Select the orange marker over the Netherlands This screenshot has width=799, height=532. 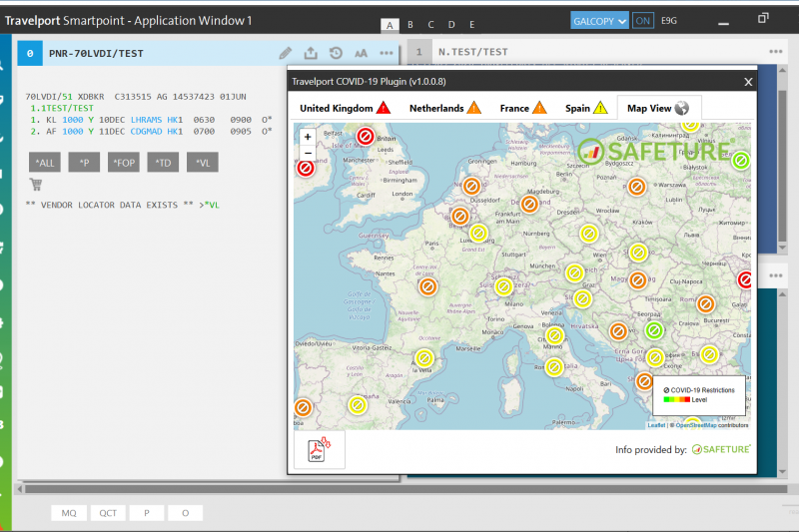(x=471, y=187)
